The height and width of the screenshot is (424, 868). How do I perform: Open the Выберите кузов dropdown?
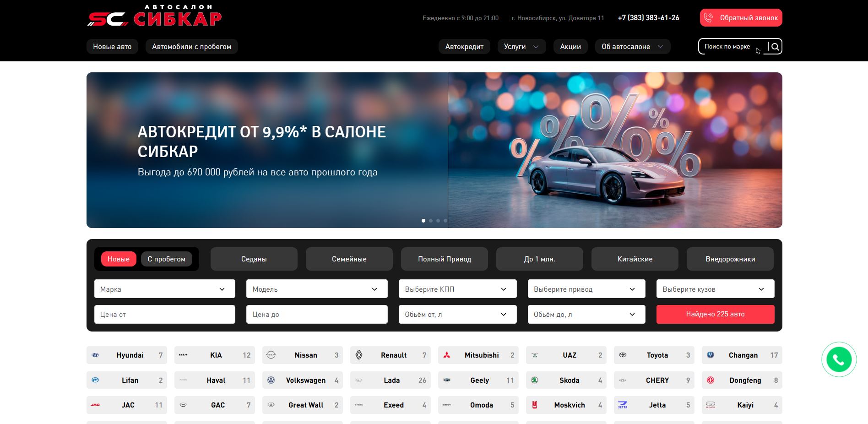click(x=716, y=289)
